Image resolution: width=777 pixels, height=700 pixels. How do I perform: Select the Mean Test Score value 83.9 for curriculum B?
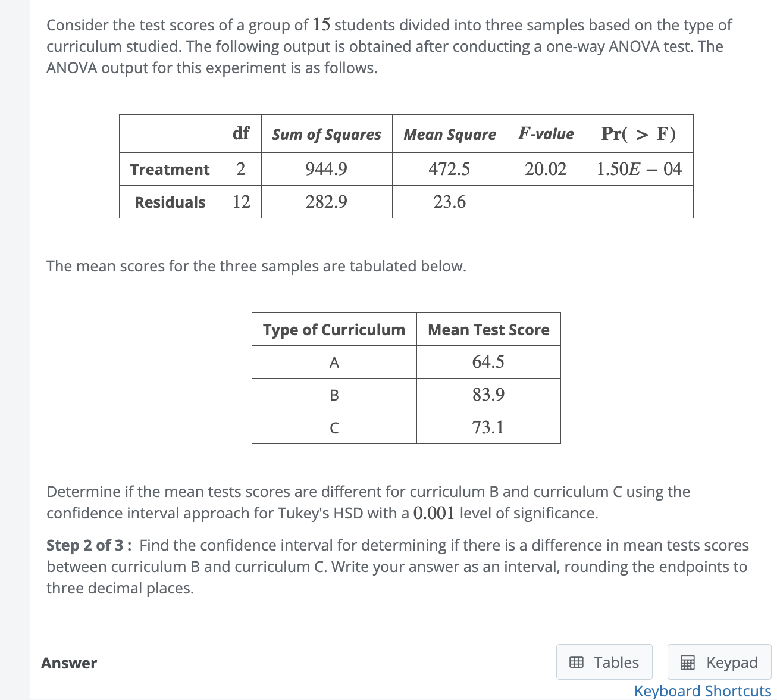pos(488,394)
